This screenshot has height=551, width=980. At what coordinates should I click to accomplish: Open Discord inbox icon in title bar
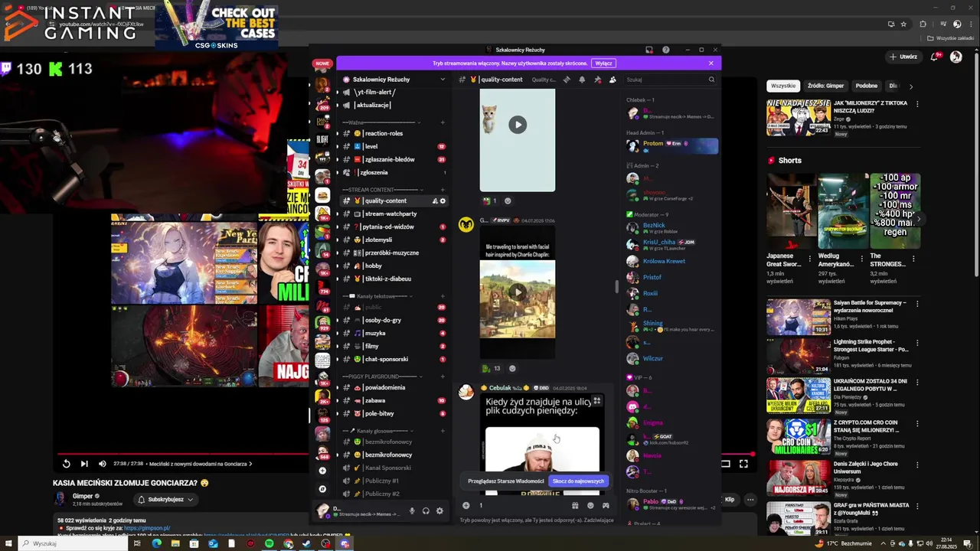point(649,50)
